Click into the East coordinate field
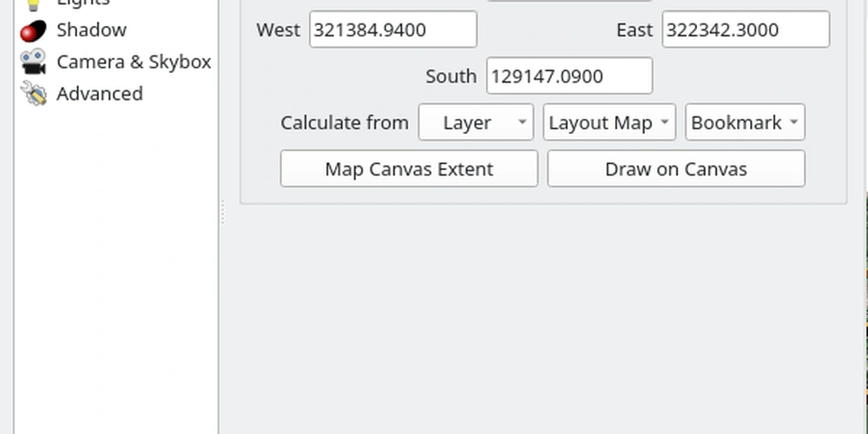Screen dimensions: 868x434 745,30
